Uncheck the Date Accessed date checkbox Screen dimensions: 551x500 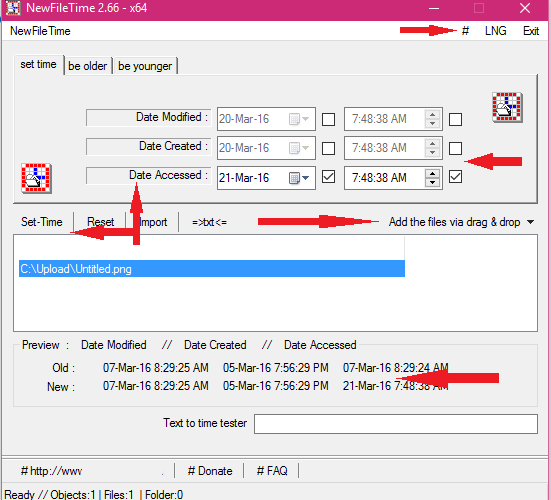point(328,177)
